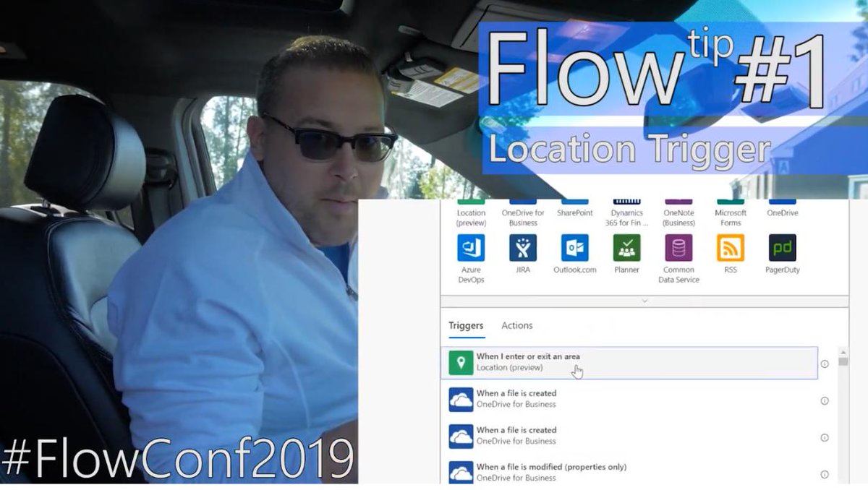Select the 'When I enter or exit an area' trigger

(579, 360)
